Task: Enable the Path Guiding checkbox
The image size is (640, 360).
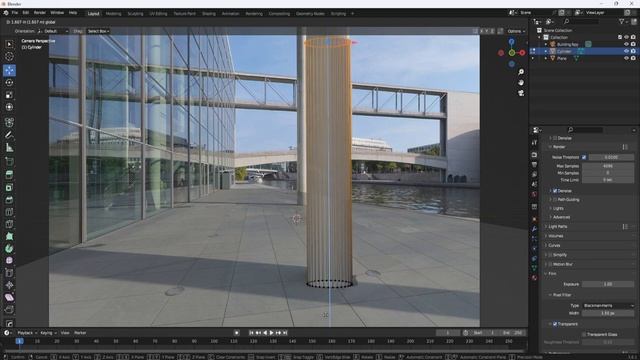Action: pos(555,200)
